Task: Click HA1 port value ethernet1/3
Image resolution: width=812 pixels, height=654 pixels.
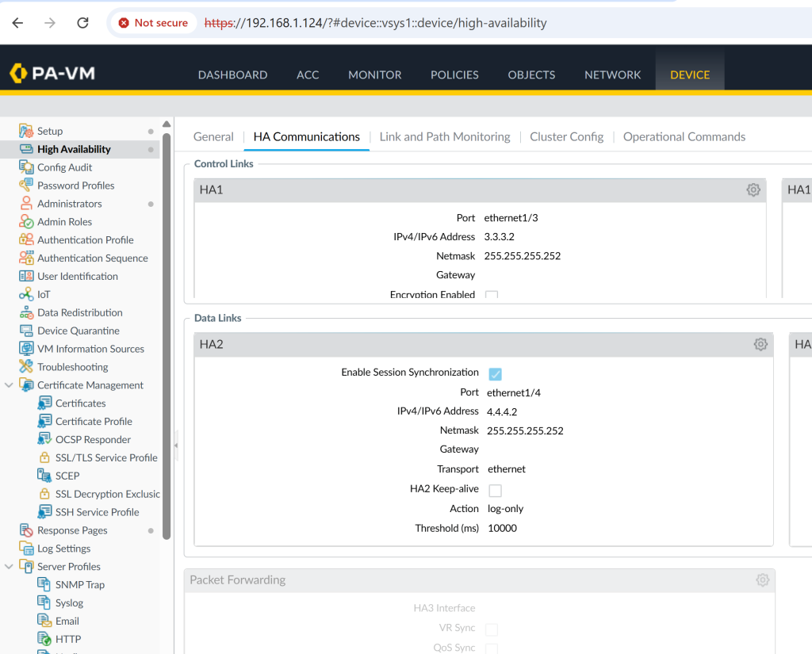Action: (511, 217)
